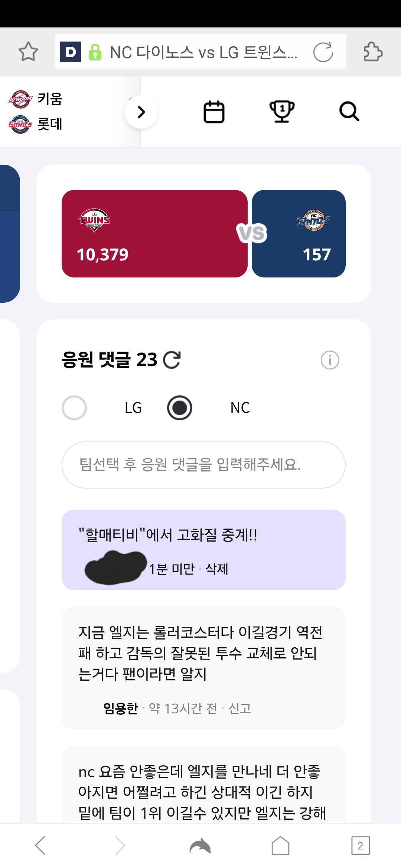The height and width of the screenshot is (868, 401).
Task: Open the tab switcher showing 2 tabs
Action: [360, 845]
